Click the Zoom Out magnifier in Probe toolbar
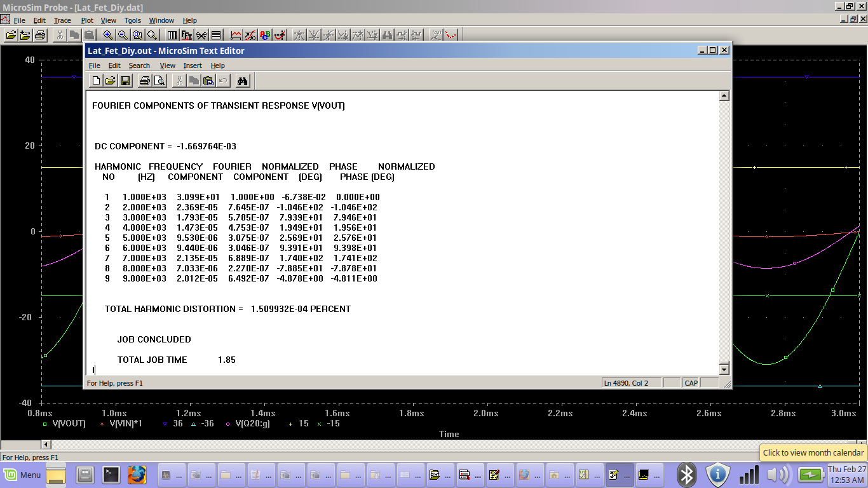This screenshot has width=868, height=488. [x=122, y=35]
